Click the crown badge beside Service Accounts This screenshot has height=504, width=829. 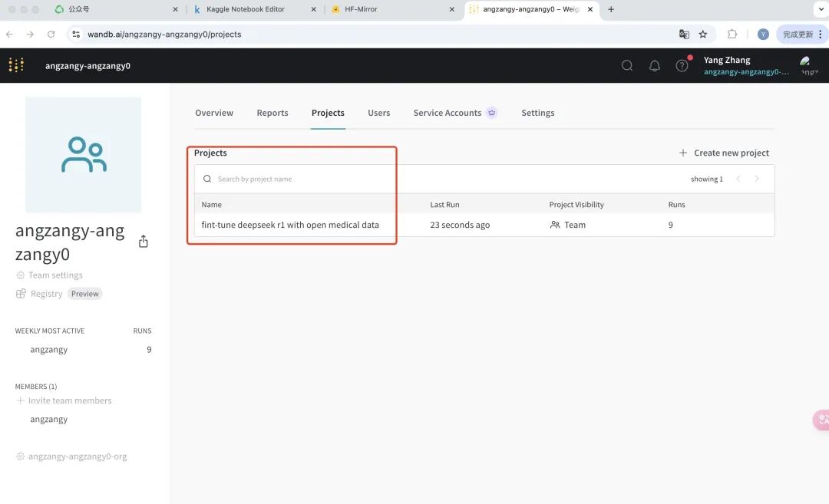coord(492,113)
